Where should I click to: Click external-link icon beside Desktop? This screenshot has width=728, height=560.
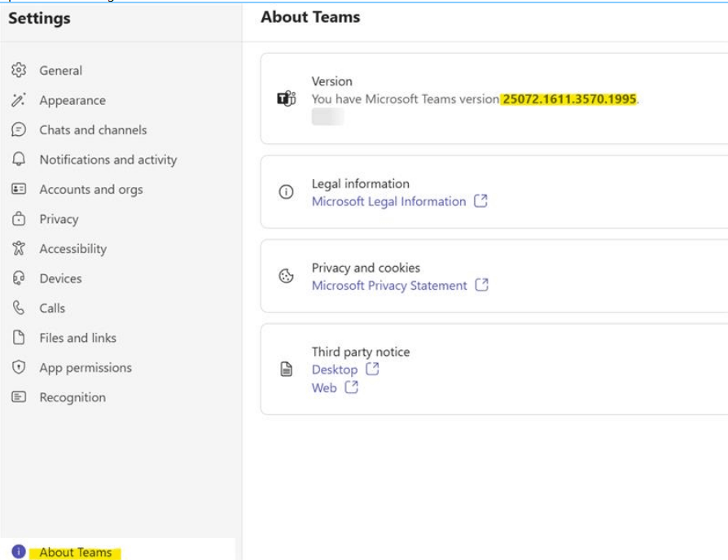coord(372,370)
